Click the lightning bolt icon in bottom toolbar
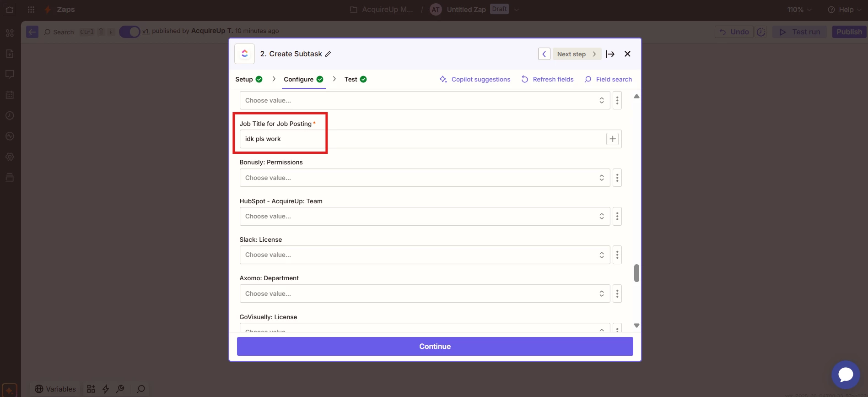The width and height of the screenshot is (868, 397). [106, 389]
